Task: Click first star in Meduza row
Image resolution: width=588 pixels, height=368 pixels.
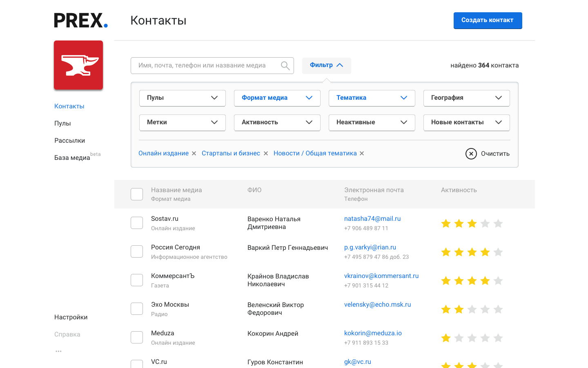Action: (x=446, y=338)
